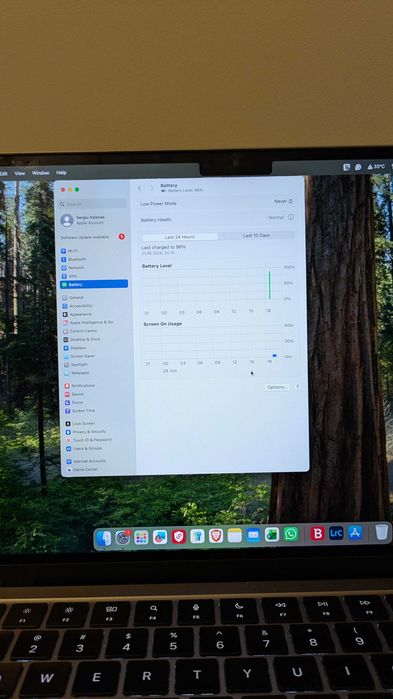This screenshot has height=699, width=393.
Task: Launch Brave browser from the Dock
Action: coord(216,535)
